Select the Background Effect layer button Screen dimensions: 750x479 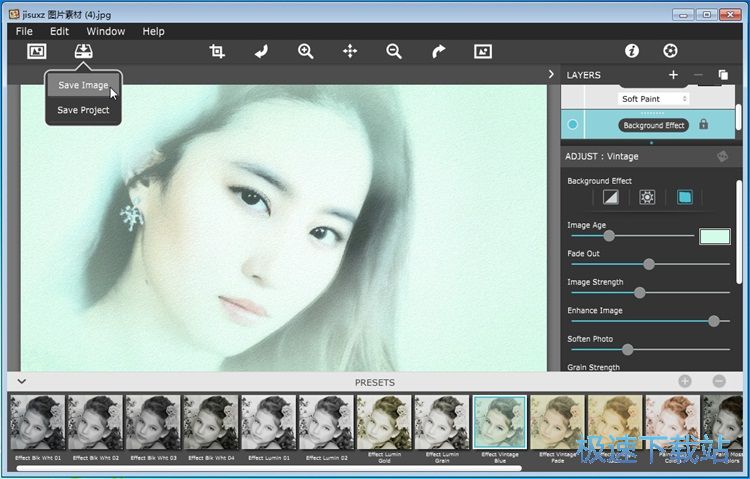654,126
